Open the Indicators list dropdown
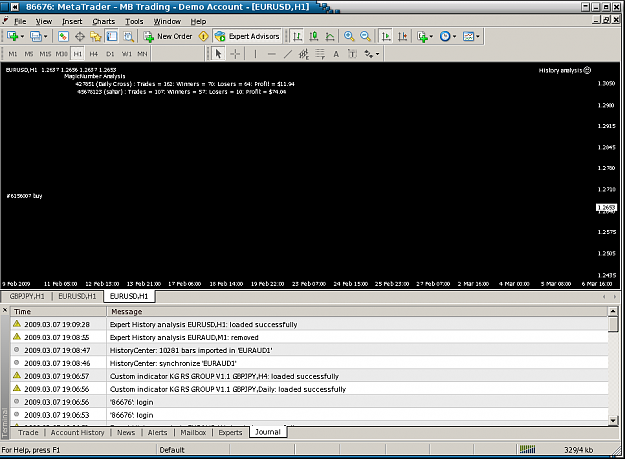625x459 pixels. point(425,37)
